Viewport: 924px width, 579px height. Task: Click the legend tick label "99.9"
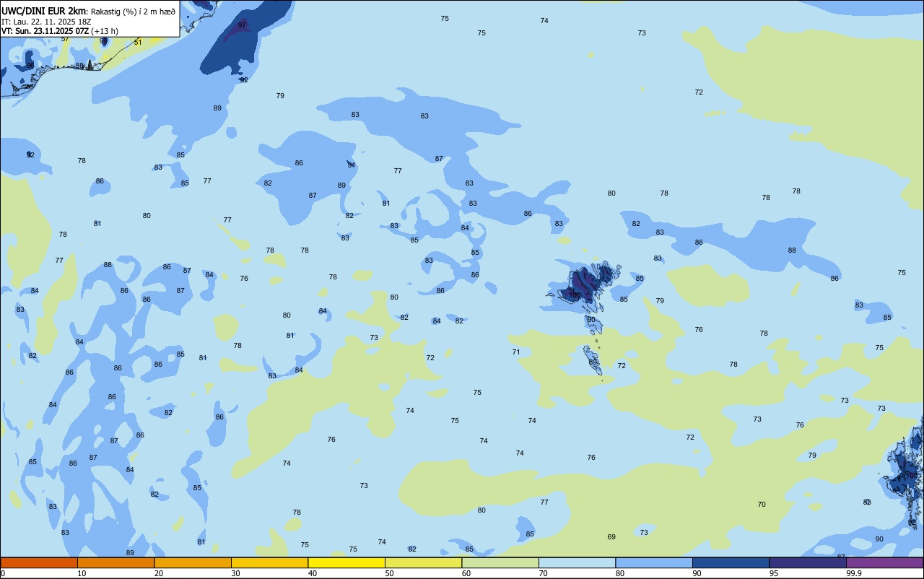pos(853,573)
